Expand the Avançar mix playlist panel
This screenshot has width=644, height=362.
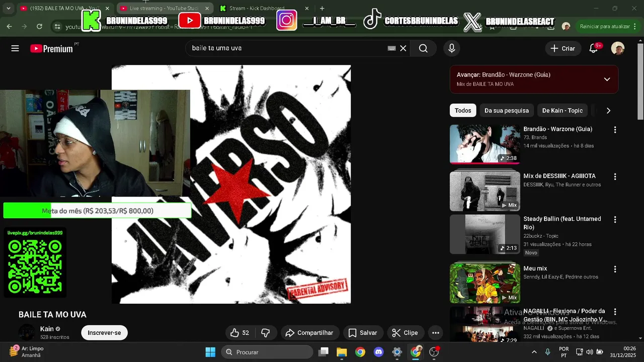[607, 79]
